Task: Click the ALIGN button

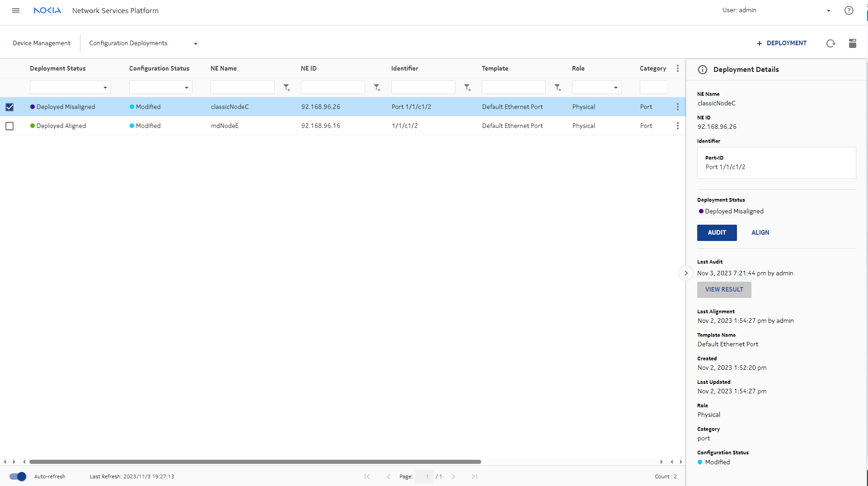Action: tap(760, 232)
